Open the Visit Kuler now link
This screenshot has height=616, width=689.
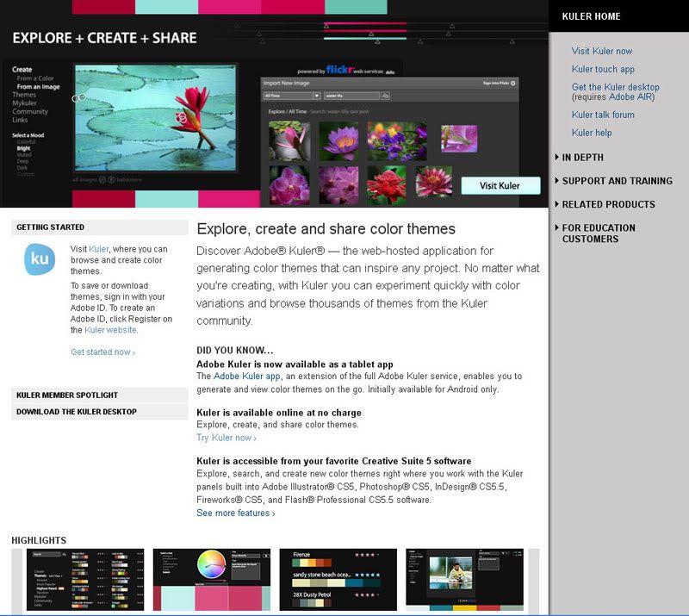601,51
